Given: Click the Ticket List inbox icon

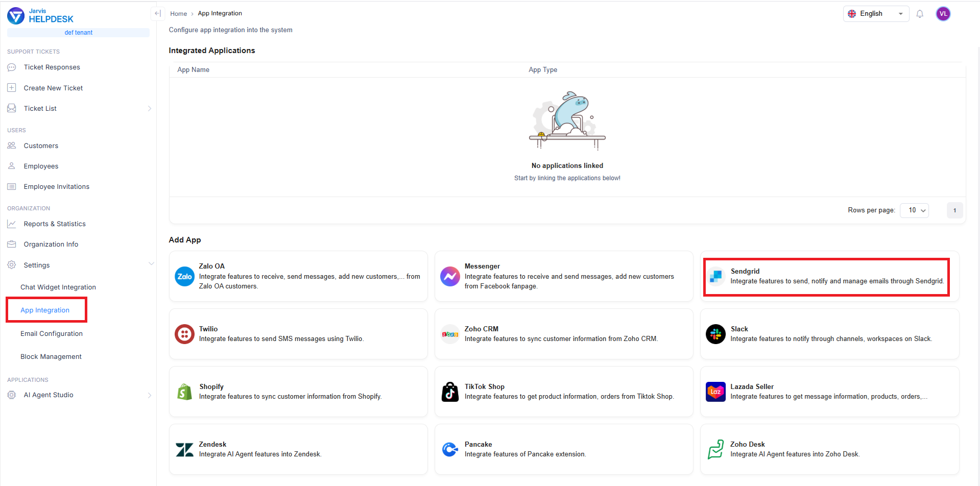Looking at the screenshot, I should pyautogui.click(x=12, y=108).
